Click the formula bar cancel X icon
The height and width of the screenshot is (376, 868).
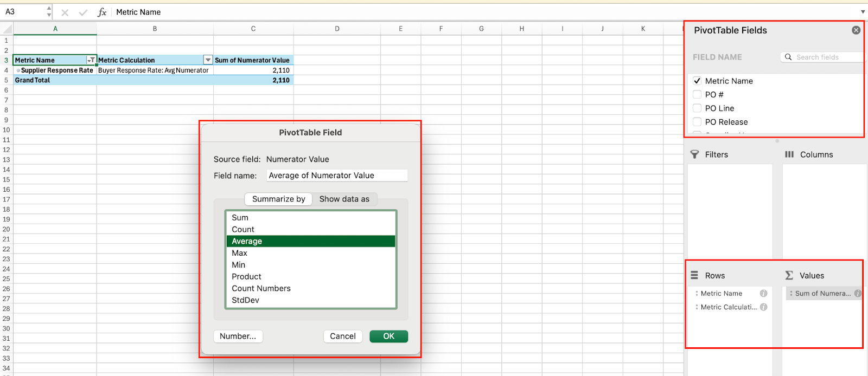pos(65,12)
